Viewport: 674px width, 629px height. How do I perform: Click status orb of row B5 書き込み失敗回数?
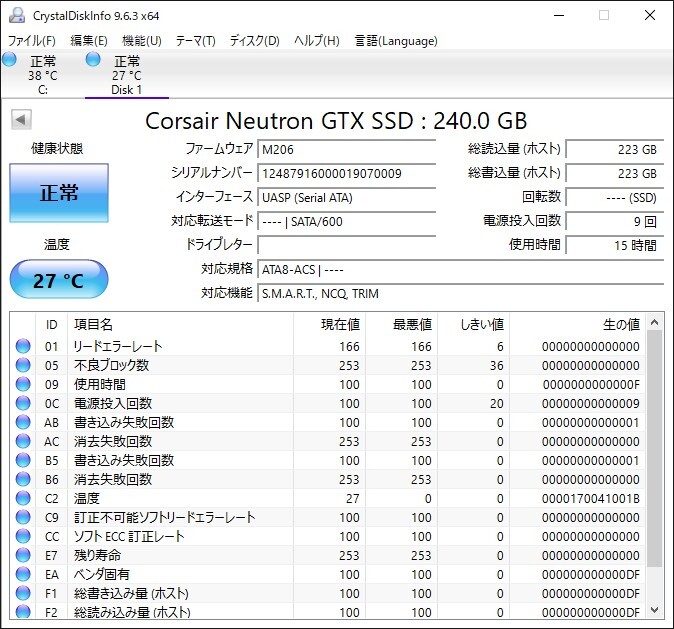tap(23, 460)
